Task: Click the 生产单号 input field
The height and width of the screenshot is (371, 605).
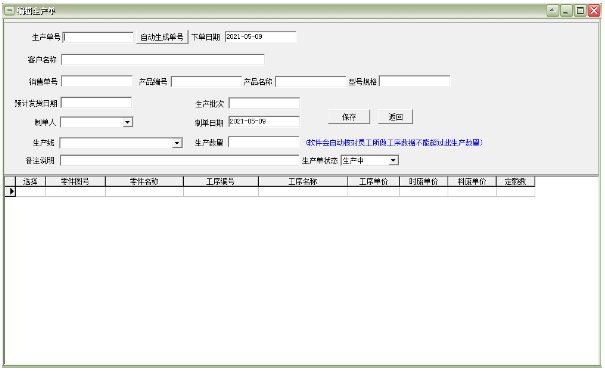Action: [x=98, y=37]
